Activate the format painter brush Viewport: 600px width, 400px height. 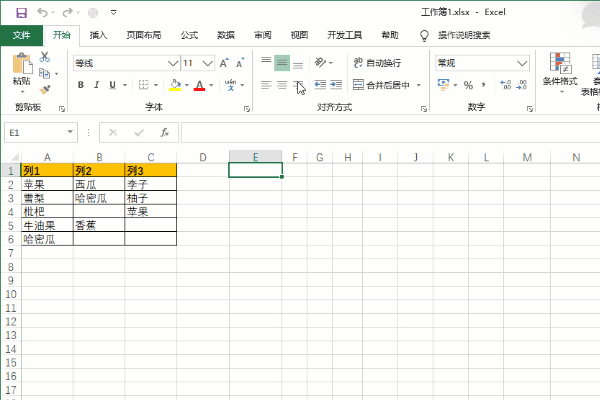pos(45,90)
